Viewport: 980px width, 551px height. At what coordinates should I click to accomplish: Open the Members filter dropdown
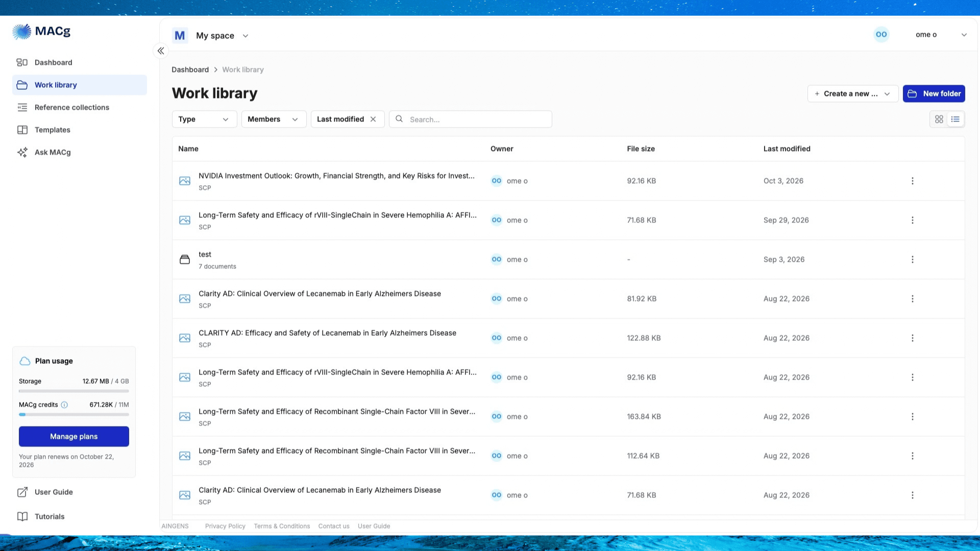274,119
